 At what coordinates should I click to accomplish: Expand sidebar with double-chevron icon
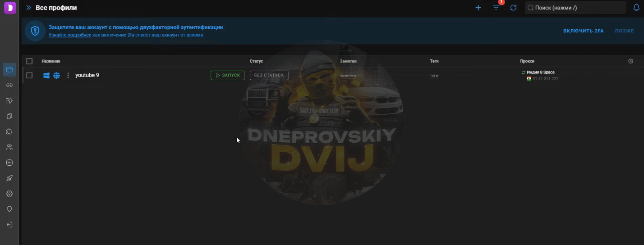click(x=29, y=8)
